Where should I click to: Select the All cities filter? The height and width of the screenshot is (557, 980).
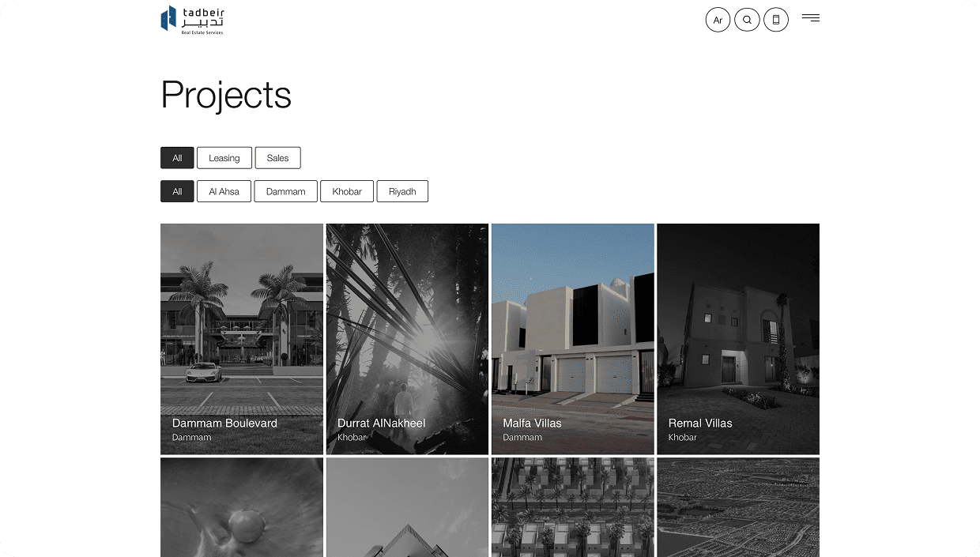click(177, 191)
